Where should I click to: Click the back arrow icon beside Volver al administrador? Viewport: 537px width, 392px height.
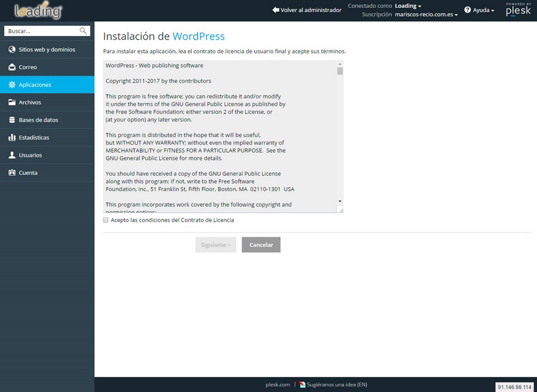[276, 10]
